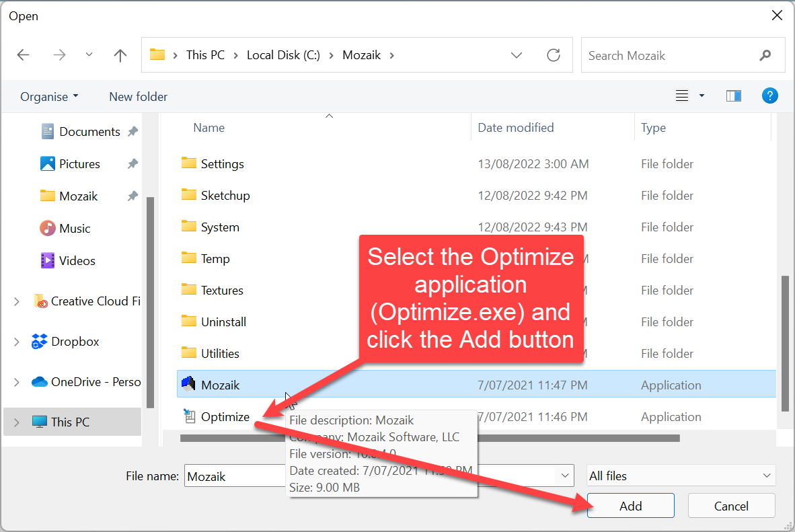The height and width of the screenshot is (532, 795).
Task: Sort files by Date modified column
Action: coord(515,128)
